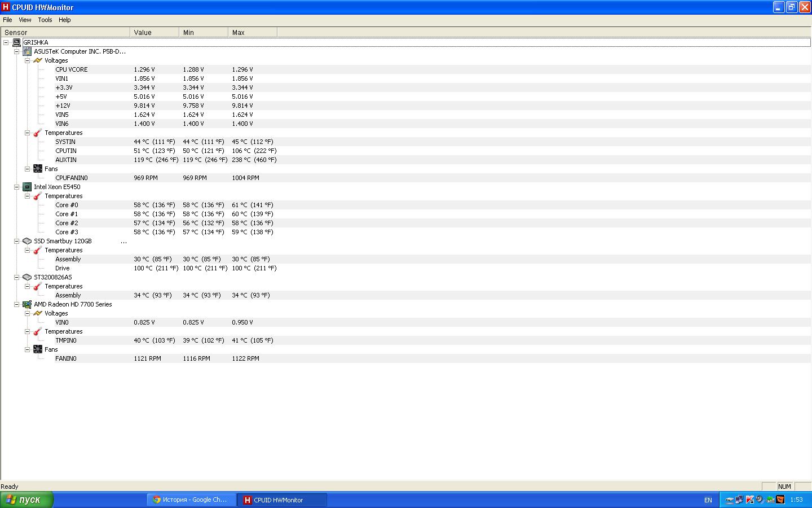Click the Voltages icon under AMD Radeon

coord(38,313)
